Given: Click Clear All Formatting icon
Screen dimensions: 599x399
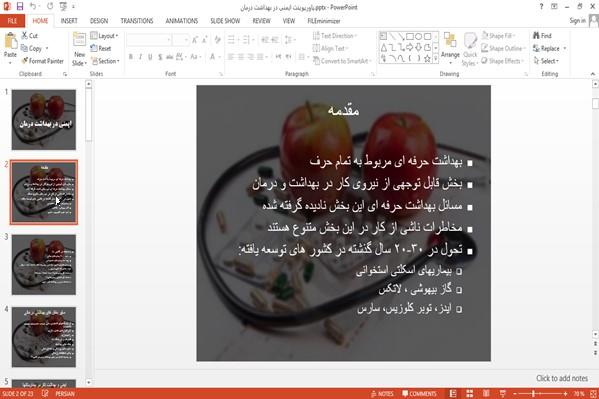Looking at the screenshot, I should [x=218, y=40].
